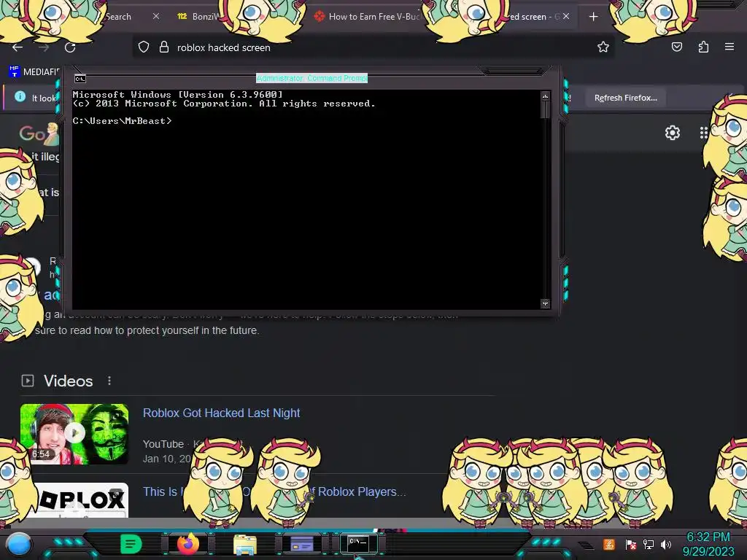Open the MEDIAFIRE bookmark
Viewport: 747px width, 560px height.
[x=34, y=72]
